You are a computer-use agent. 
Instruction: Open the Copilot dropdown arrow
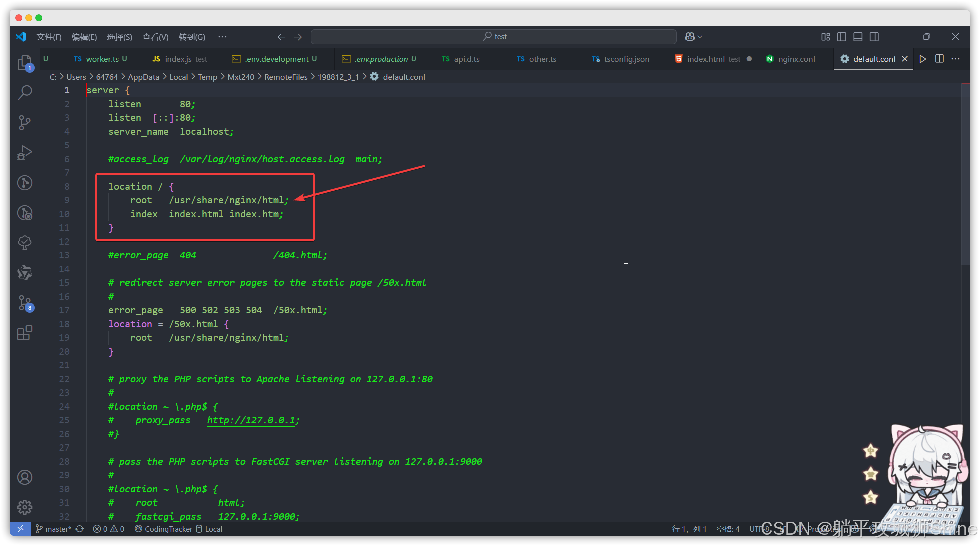point(700,37)
